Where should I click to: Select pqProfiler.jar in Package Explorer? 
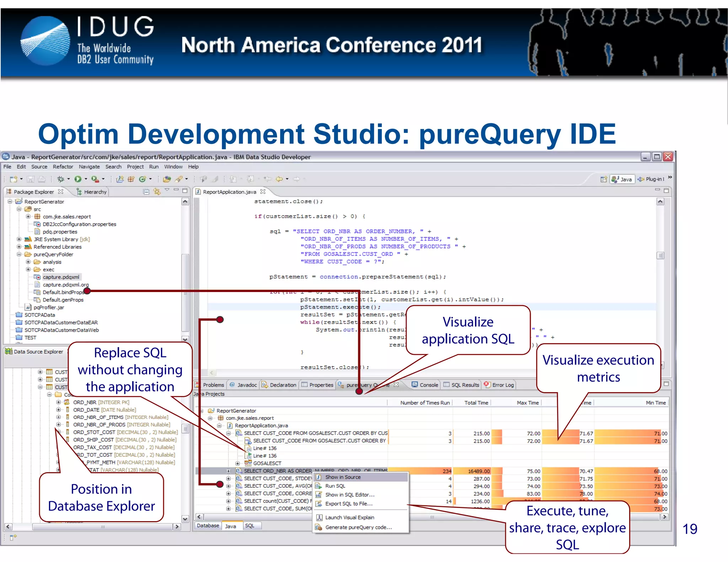click(x=49, y=307)
